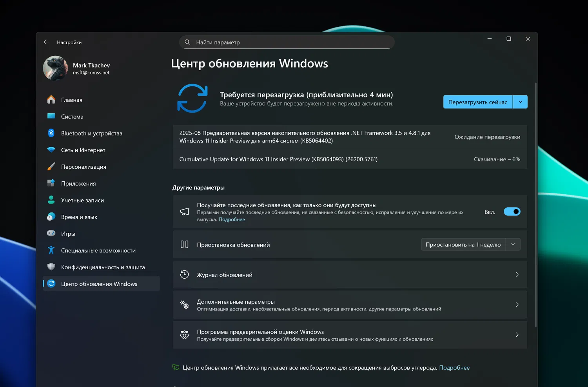588x387 pixels.
Task: Click the Центр обновления Windows sidebar icon
Action: (x=51, y=283)
